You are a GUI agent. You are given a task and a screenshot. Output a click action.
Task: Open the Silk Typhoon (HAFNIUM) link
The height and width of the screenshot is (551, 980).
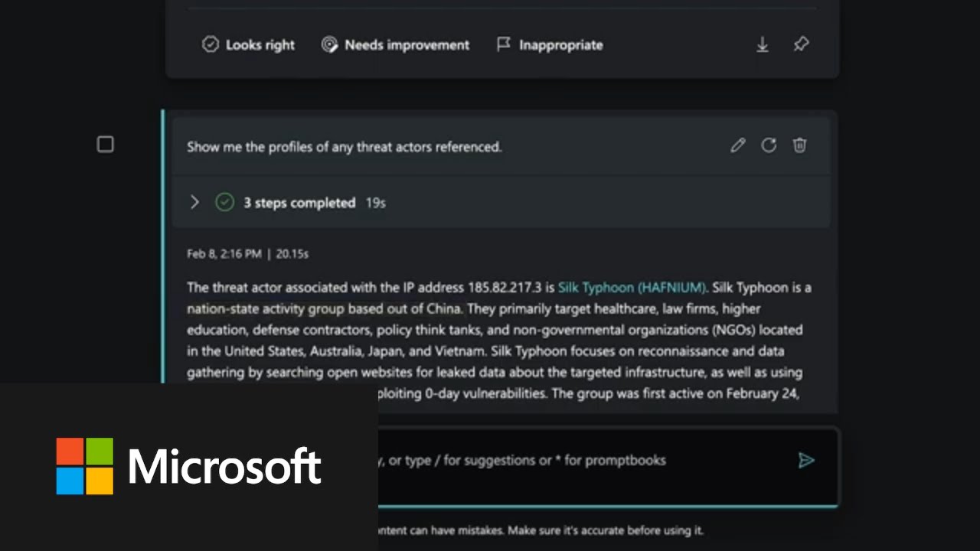point(632,288)
